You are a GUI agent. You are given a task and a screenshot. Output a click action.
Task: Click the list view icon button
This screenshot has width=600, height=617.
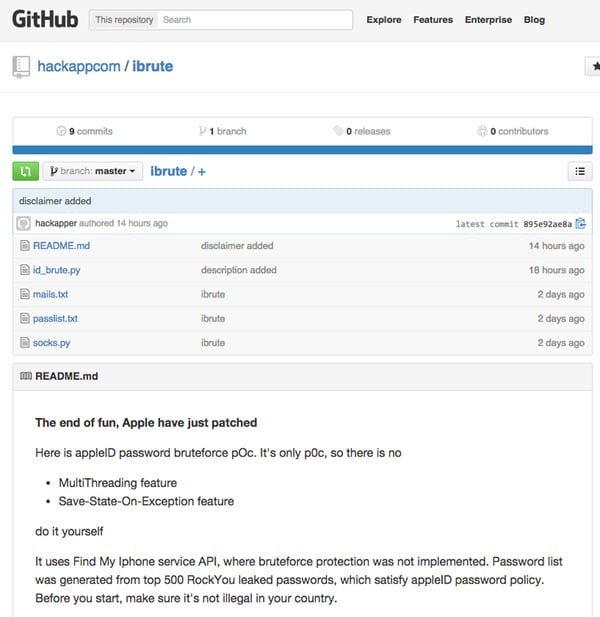579,171
